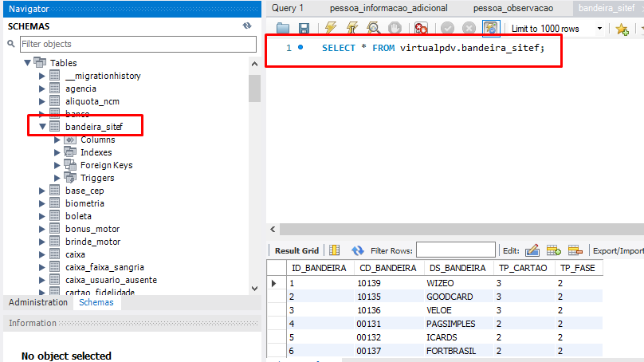Open a SQL script file folder icon
644x362 pixels.
click(x=283, y=29)
